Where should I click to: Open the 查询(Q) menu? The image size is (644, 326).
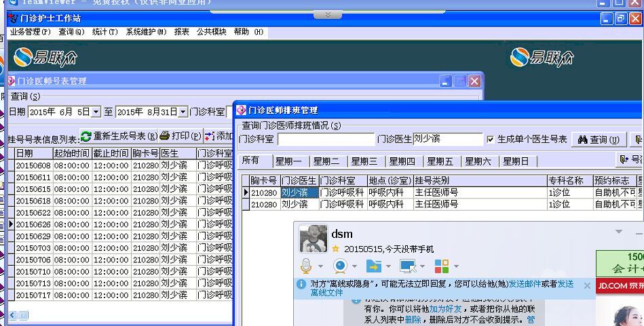click(71, 32)
